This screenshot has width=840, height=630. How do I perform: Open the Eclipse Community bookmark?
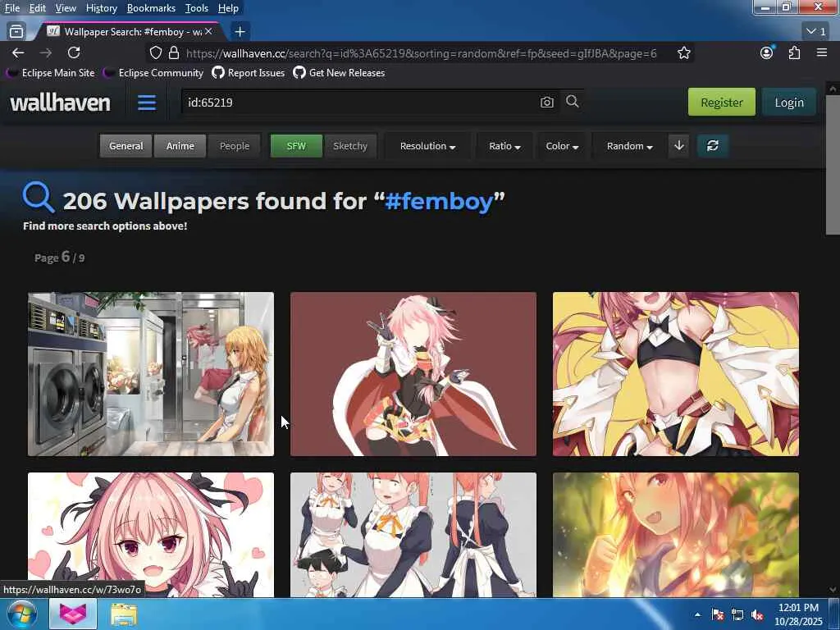154,72
